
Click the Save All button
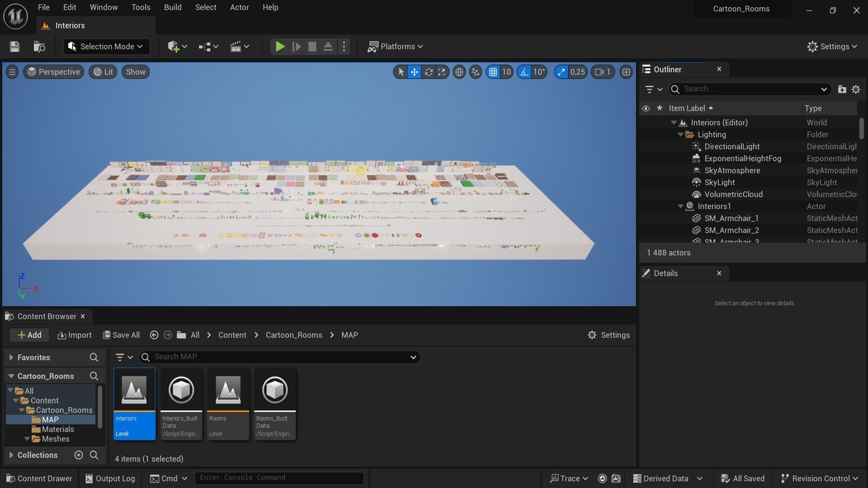(121, 335)
